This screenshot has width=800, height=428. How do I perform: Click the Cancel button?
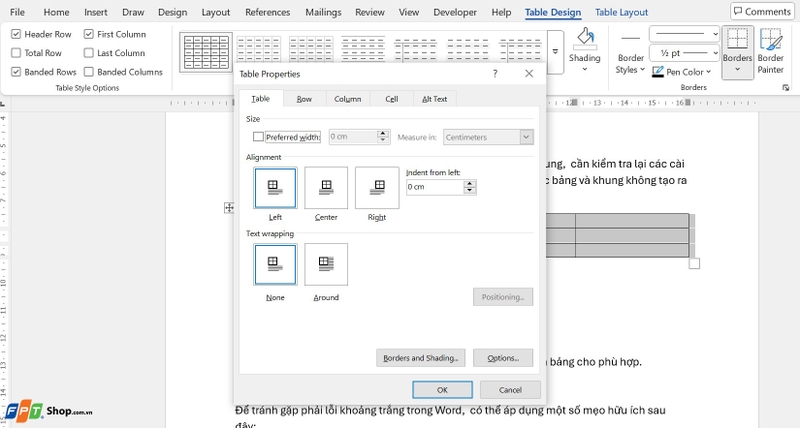coord(510,390)
